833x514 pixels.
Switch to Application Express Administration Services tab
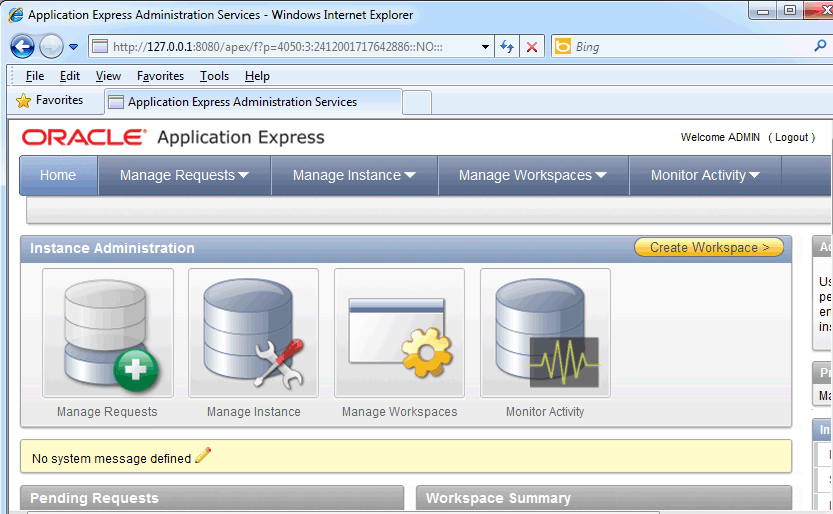(x=253, y=101)
